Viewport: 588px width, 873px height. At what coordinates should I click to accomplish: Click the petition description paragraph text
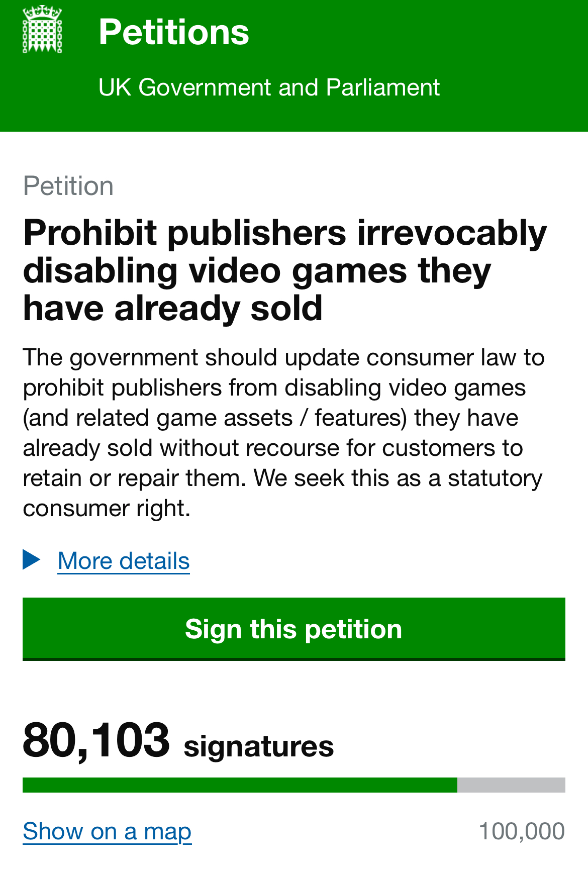click(284, 417)
